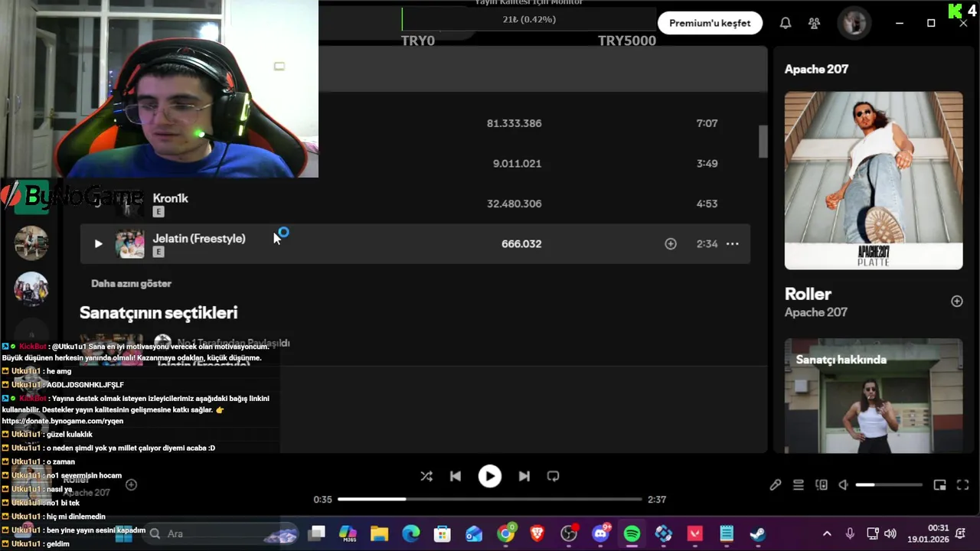Open Task View from the taskbar

pos(317,533)
